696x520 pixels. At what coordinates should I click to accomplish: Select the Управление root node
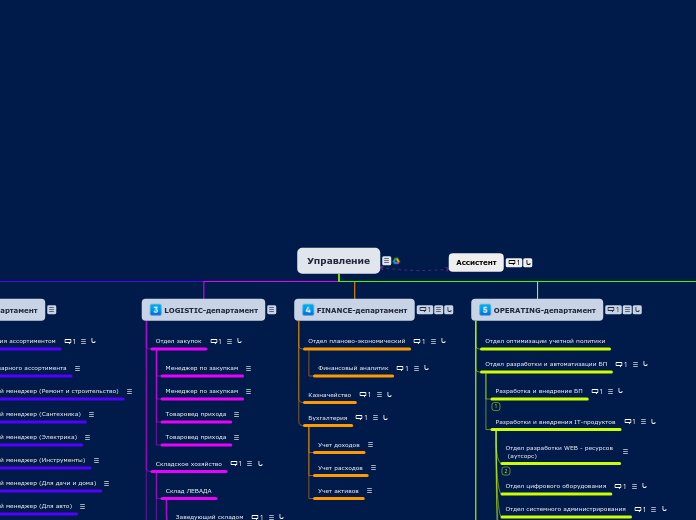(x=338, y=261)
